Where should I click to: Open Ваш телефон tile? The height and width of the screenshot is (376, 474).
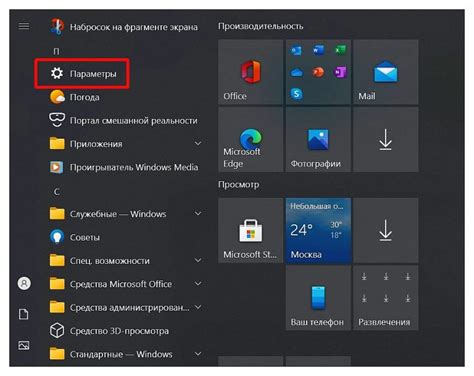click(318, 298)
